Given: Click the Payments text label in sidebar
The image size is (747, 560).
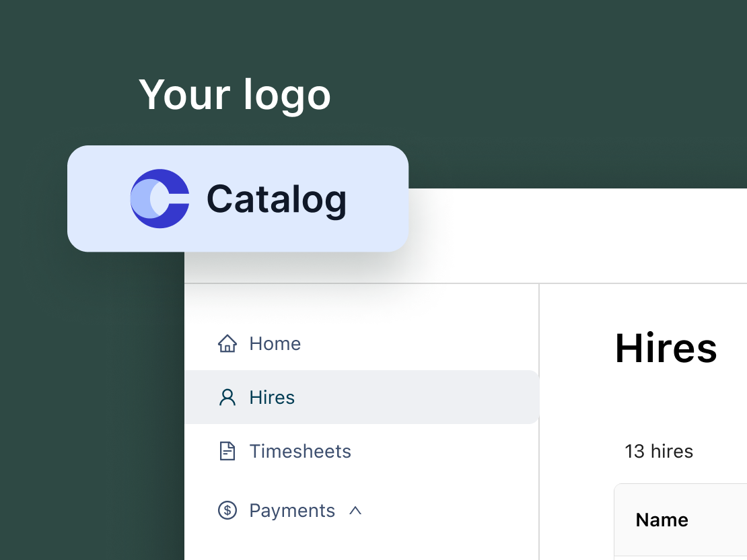Looking at the screenshot, I should 292,510.
